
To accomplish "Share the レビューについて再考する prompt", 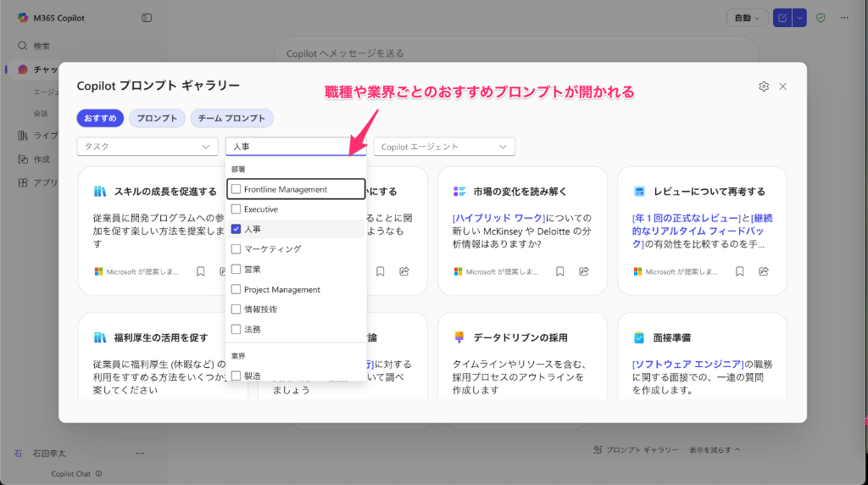I will pos(764,271).
